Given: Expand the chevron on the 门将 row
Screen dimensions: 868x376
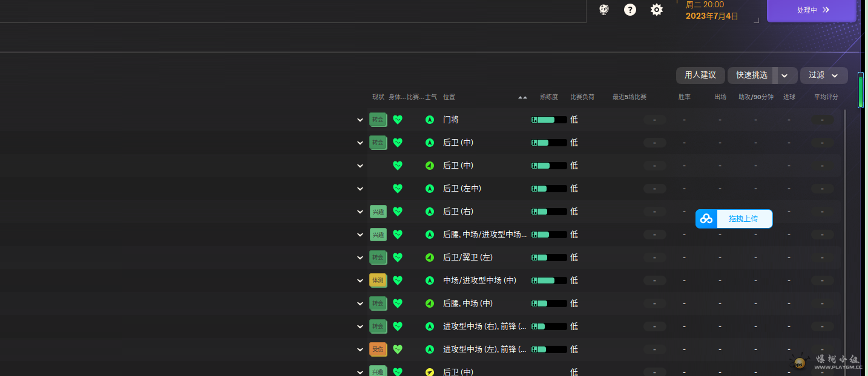Looking at the screenshot, I should pos(360,120).
